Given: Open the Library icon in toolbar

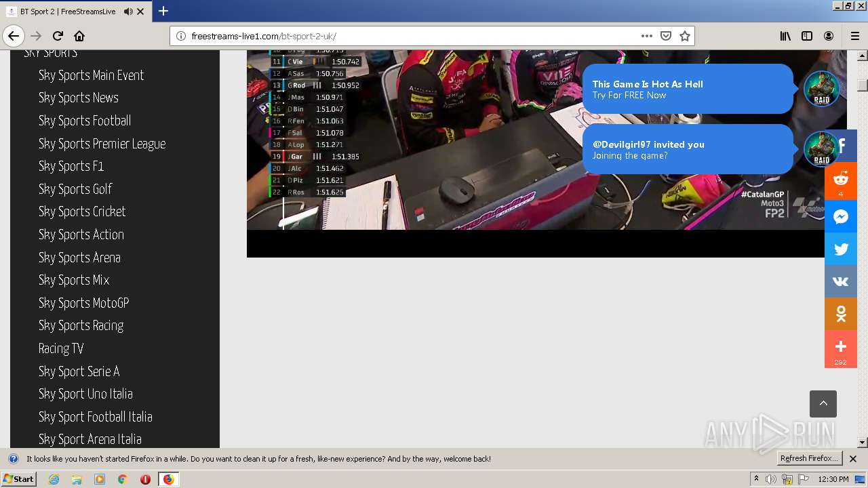Looking at the screenshot, I should pos(785,36).
